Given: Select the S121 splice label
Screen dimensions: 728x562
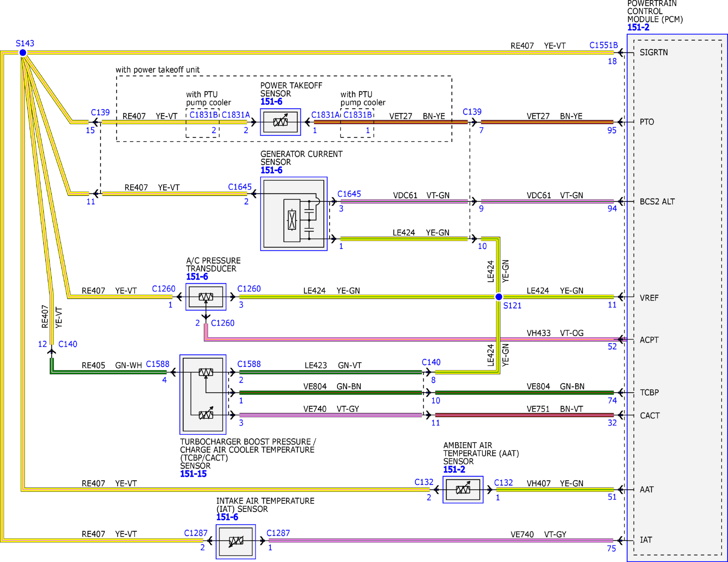Looking at the screenshot, I should [512, 306].
